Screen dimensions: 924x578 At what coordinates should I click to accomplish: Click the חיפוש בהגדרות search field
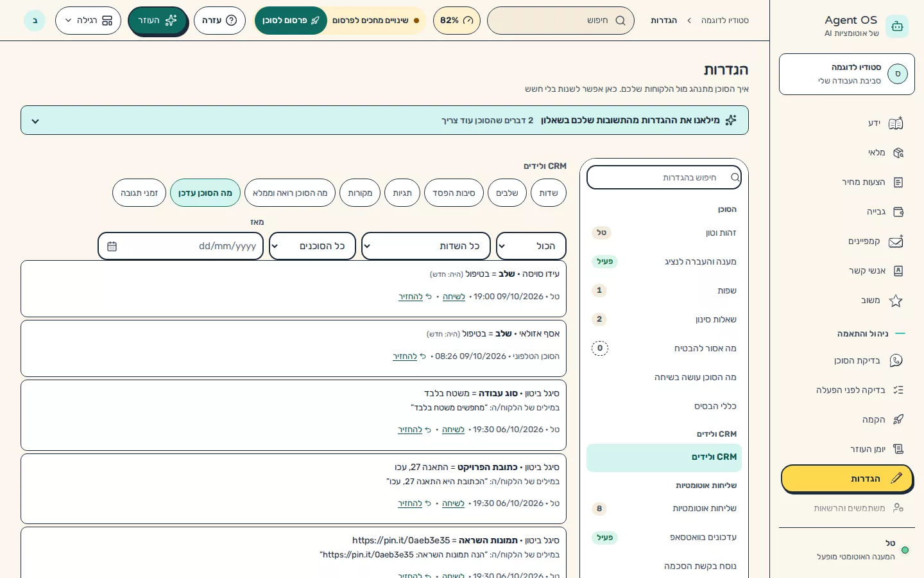pyautogui.click(x=664, y=177)
